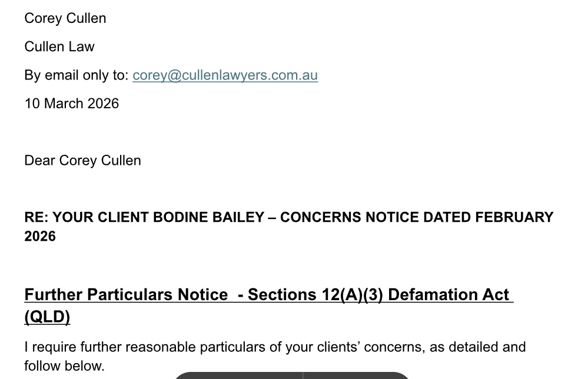Click the underlined '(QLD)' text
This screenshot has width=588, height=379.
click(x=47, y=317)
